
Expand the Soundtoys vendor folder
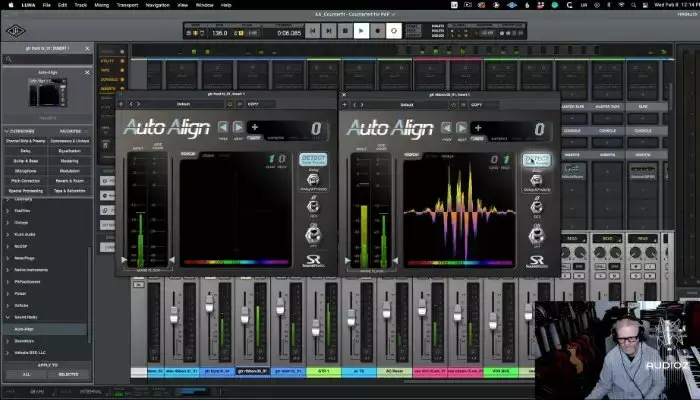[x=8, y=341]
